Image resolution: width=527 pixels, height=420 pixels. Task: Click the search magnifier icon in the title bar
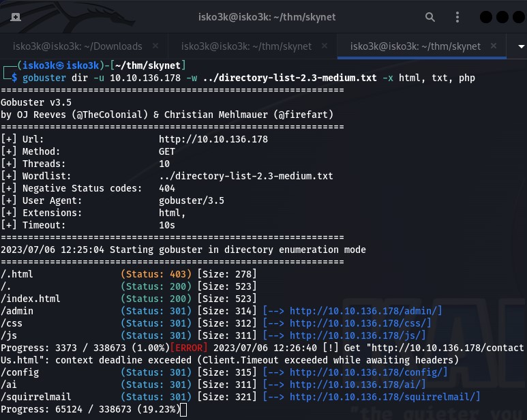(430, 17)
